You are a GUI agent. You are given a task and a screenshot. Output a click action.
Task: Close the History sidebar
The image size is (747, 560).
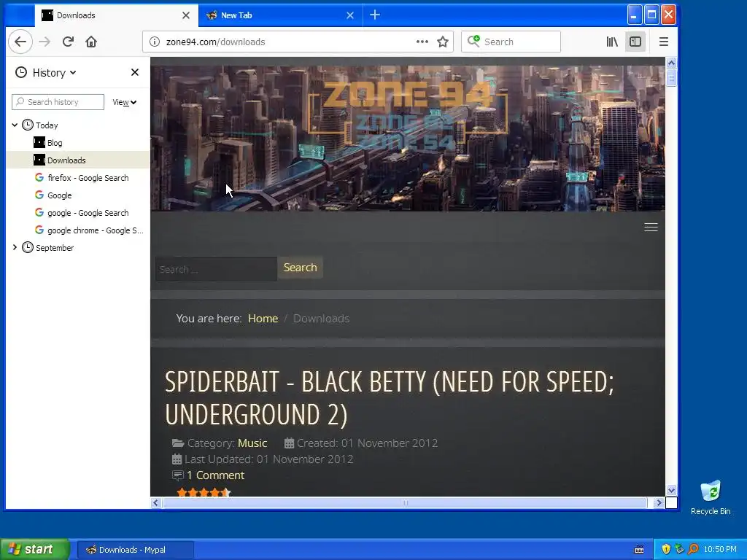click(x=135, y=72)
